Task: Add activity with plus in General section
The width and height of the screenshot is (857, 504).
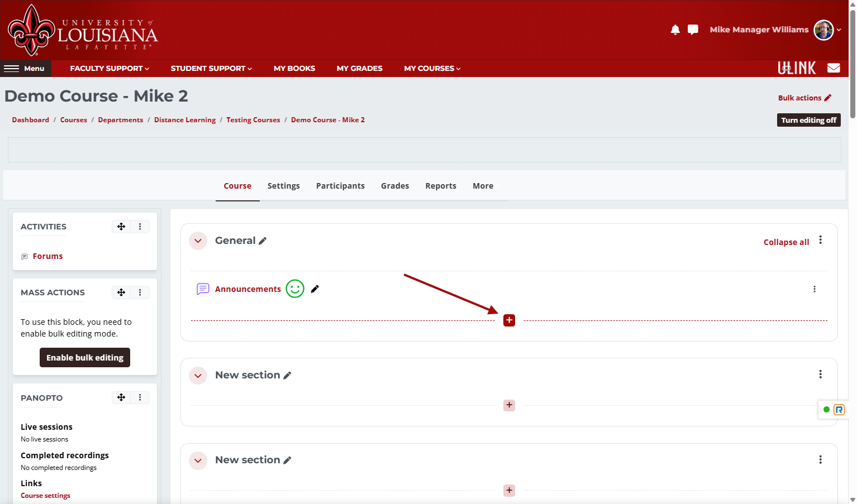Action: tap(509, 320)
